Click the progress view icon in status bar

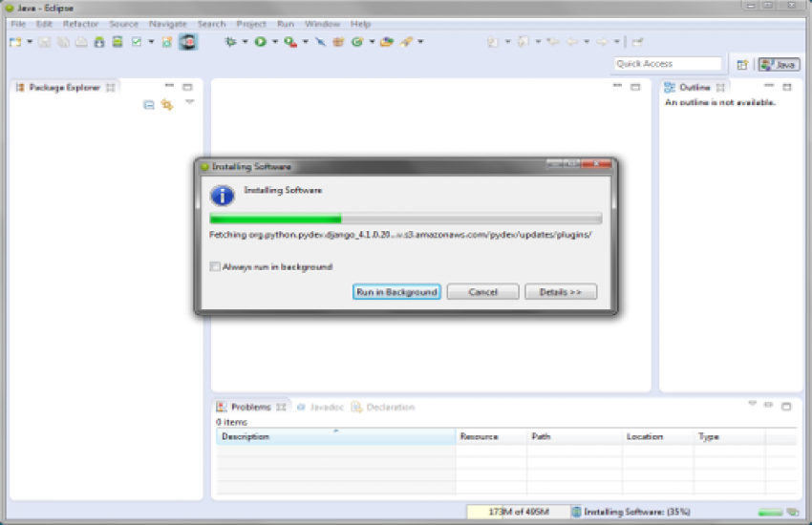tap(793, 512)
